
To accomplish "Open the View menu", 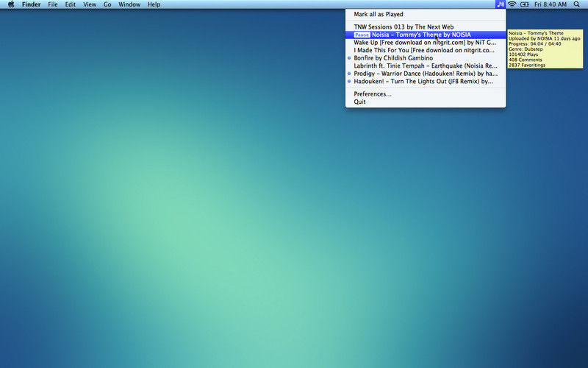I will coord(90,4).
